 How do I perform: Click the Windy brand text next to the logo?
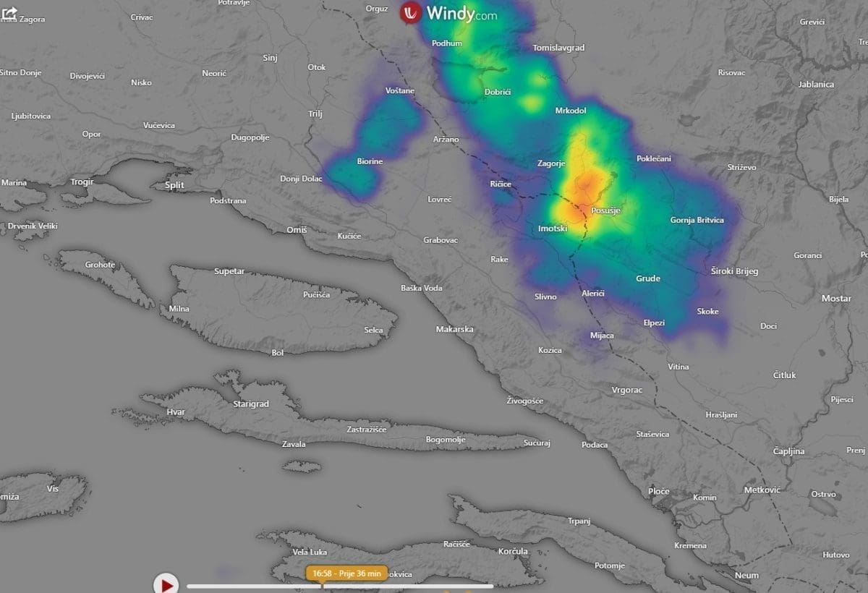coord(461,13)
